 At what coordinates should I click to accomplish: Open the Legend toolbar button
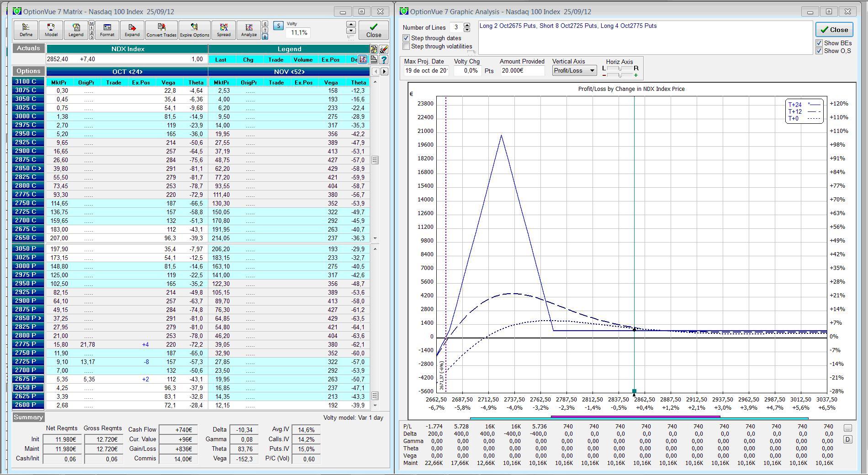click(x=76, y=30)
